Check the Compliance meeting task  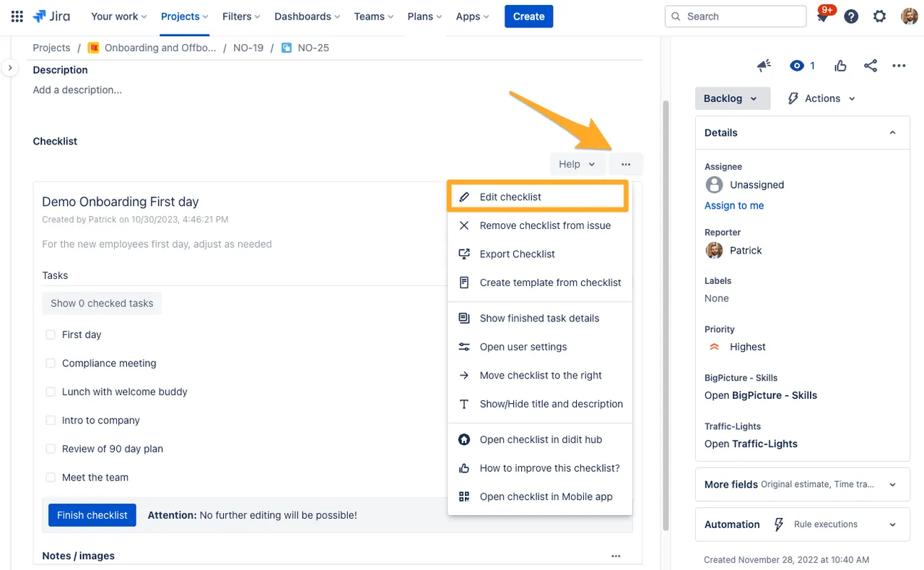point(51,363)
